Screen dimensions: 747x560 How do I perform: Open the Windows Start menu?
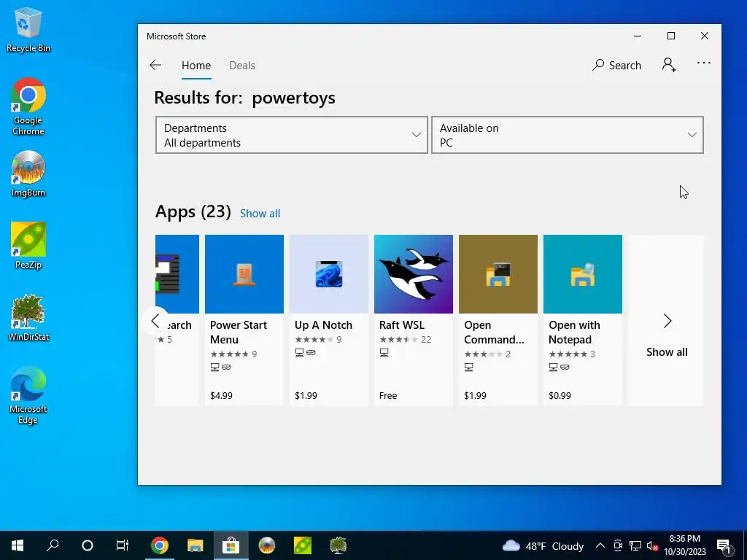(18, 545)
